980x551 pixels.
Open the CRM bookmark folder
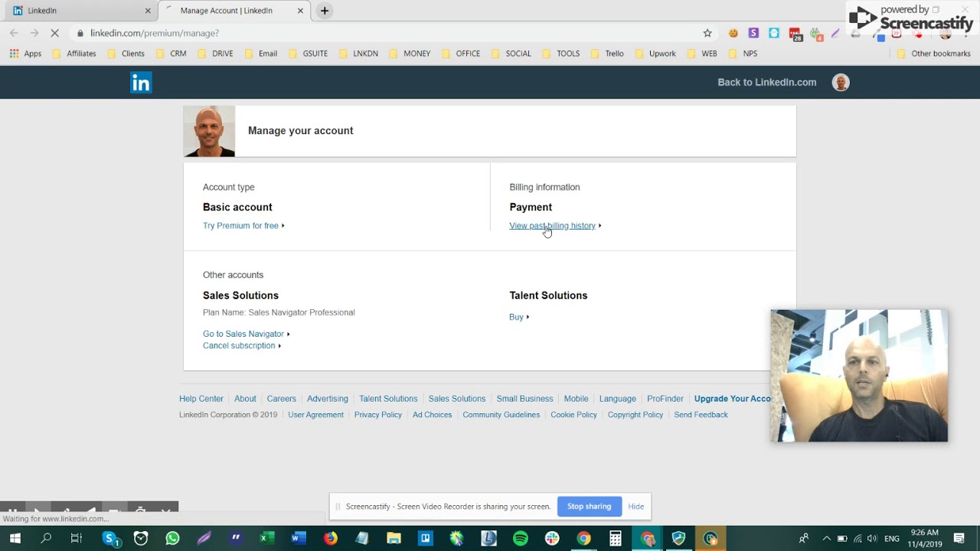(x=171, y=54)
